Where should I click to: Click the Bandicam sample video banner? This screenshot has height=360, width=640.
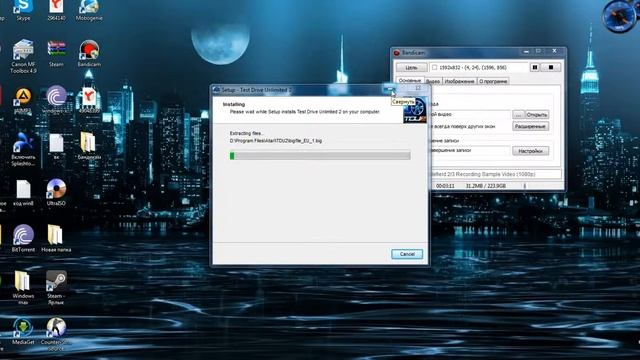coord(496,174)
